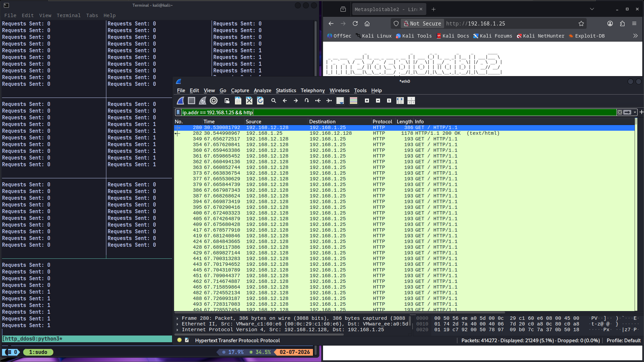Sort packet list by Destination column
Screen dimensions: 644x362
[x=339, y=122]
